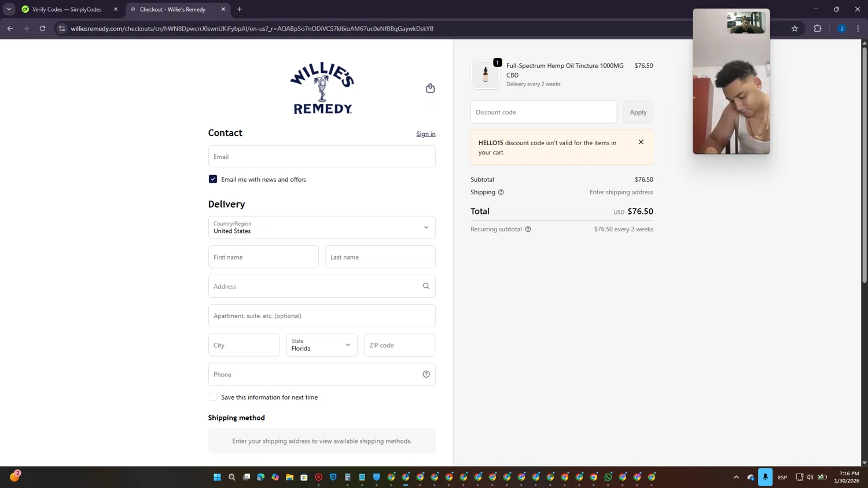Image resolution: width=868 pixels, height=488 pixels.
Task: Click the Discount code field
Action: [543, 112]
